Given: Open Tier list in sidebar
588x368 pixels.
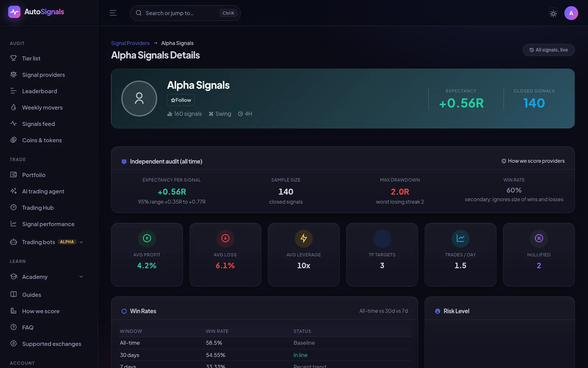Looking at the screenshot, I should click(31, 58).
